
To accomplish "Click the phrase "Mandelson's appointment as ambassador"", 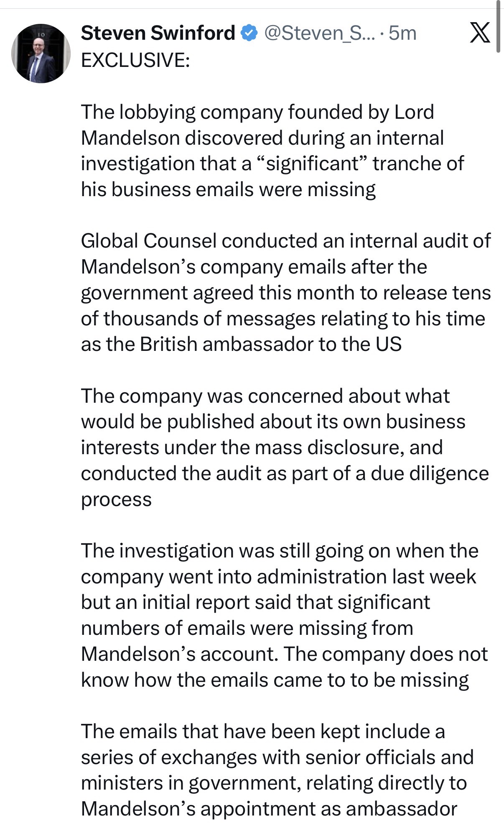I will pyautogui.click(x=269, y=809).
